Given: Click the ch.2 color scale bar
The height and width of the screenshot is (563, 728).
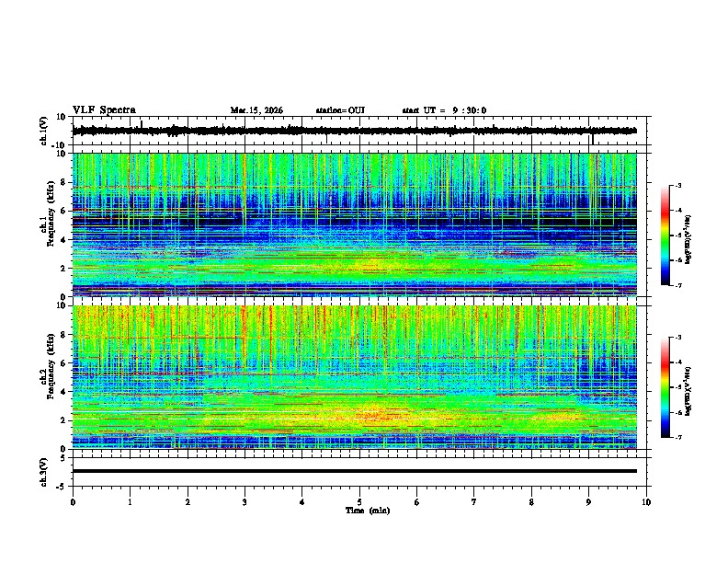Looking at the screenshot, I should pyautogui.click(x=665, y=387).
